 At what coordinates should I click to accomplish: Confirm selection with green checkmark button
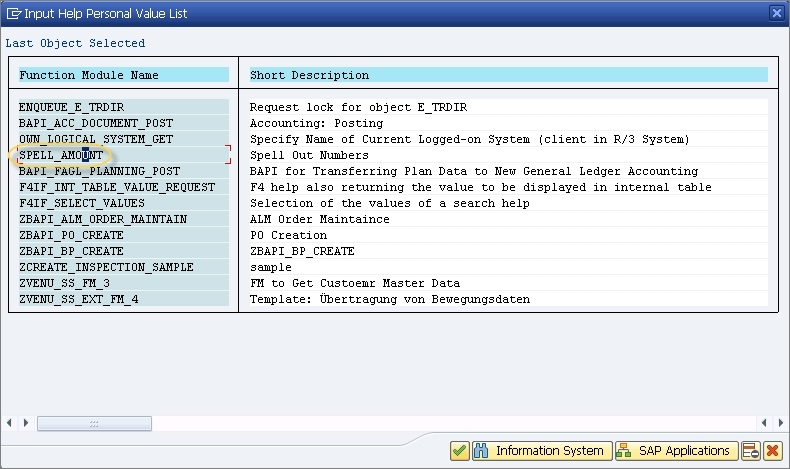[x=459, y=450]
